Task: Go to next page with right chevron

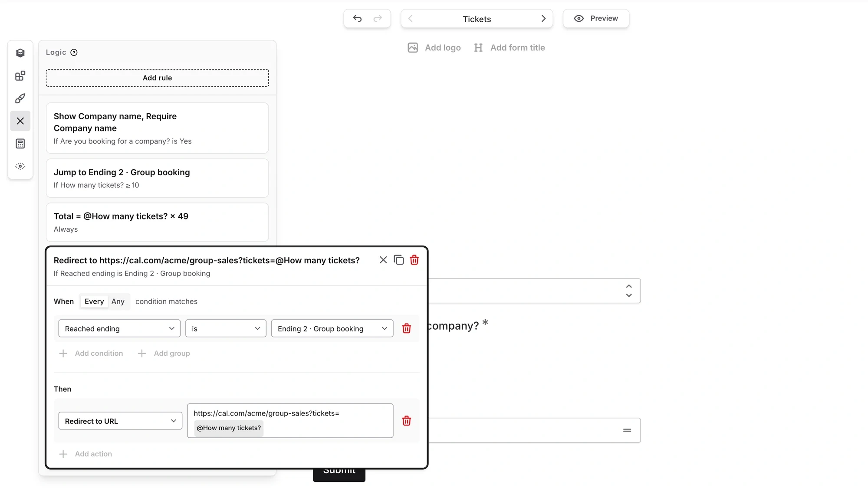Action: tap(543, 19)
